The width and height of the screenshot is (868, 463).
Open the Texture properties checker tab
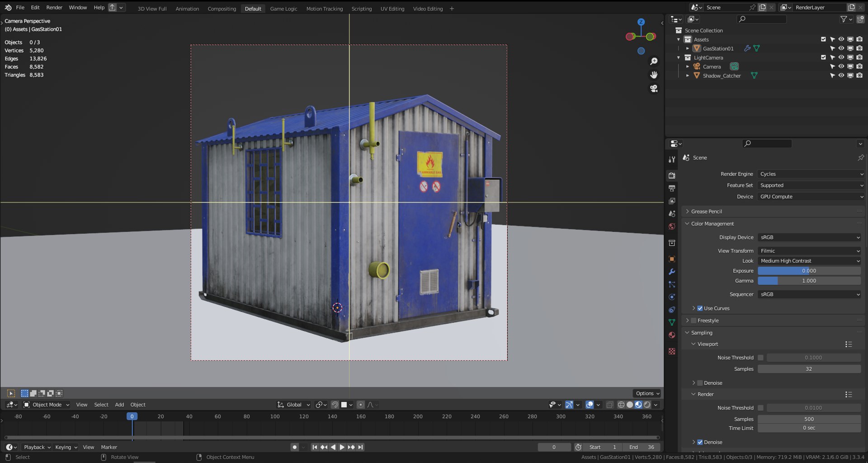tap(672, 351)
